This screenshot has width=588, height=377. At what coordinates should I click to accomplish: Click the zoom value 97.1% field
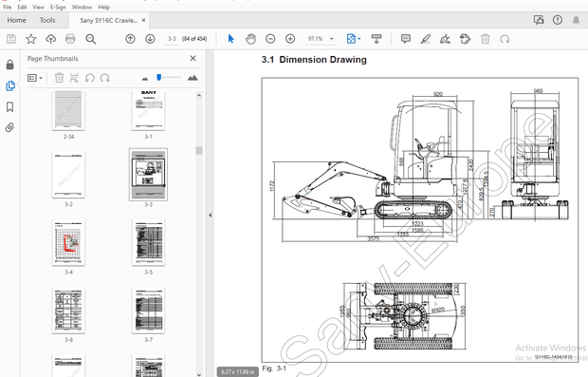(316, 39)
